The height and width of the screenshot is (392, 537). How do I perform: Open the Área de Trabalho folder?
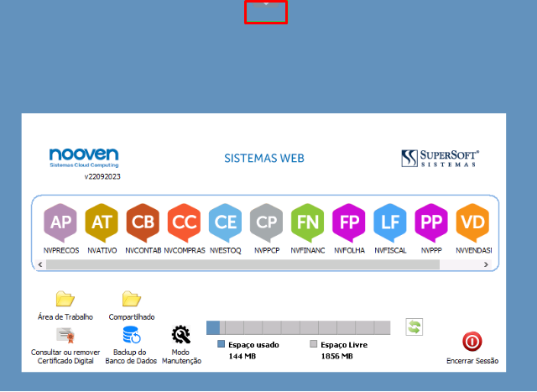tap(65, 300)
